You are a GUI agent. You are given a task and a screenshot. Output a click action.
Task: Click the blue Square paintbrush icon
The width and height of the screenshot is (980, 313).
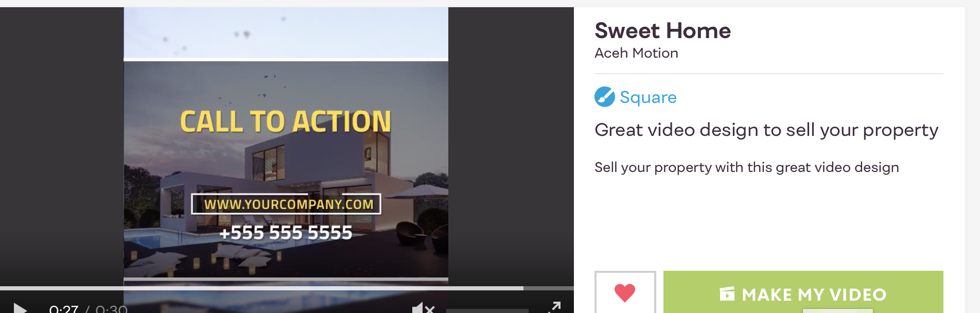click(605, 97)
